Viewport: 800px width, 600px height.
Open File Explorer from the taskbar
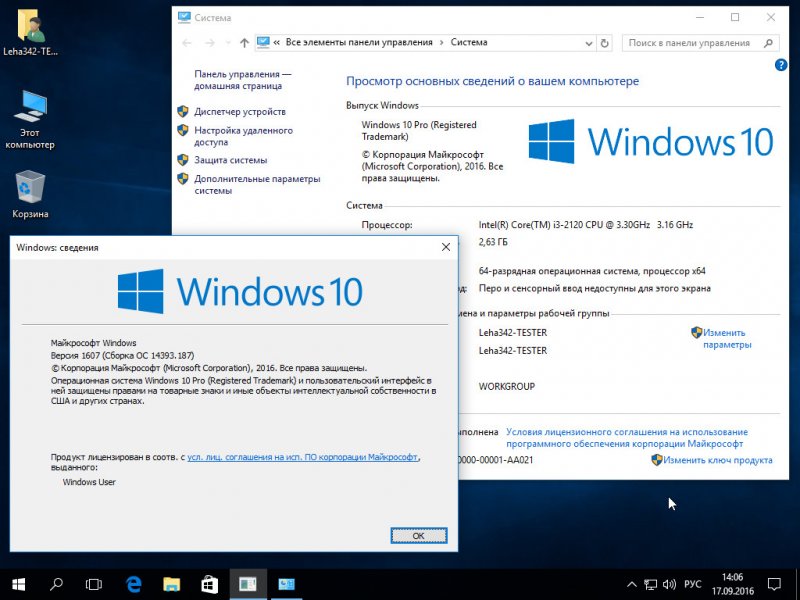point(171,584)
